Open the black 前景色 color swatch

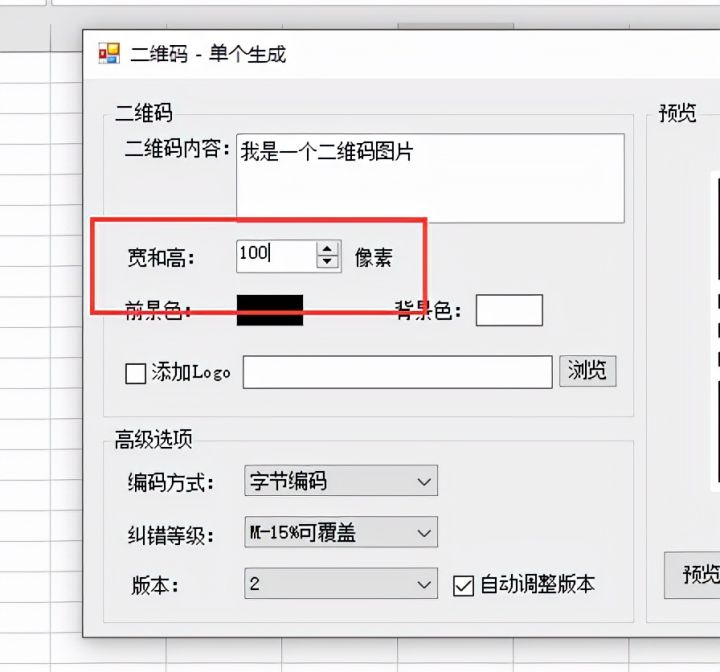(x=270, y=311)
